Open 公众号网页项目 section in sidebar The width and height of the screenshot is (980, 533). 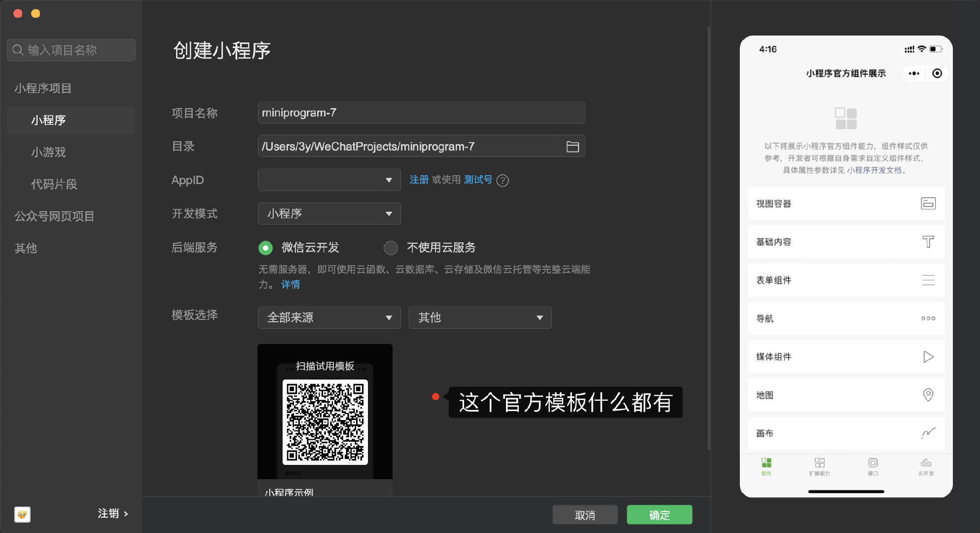click(x=54, y=216)
